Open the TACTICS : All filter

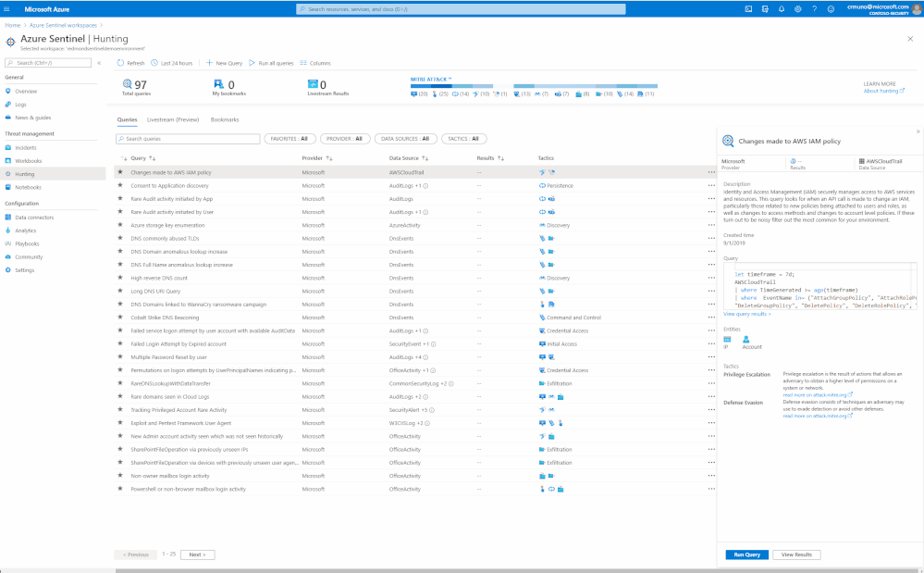463,139
